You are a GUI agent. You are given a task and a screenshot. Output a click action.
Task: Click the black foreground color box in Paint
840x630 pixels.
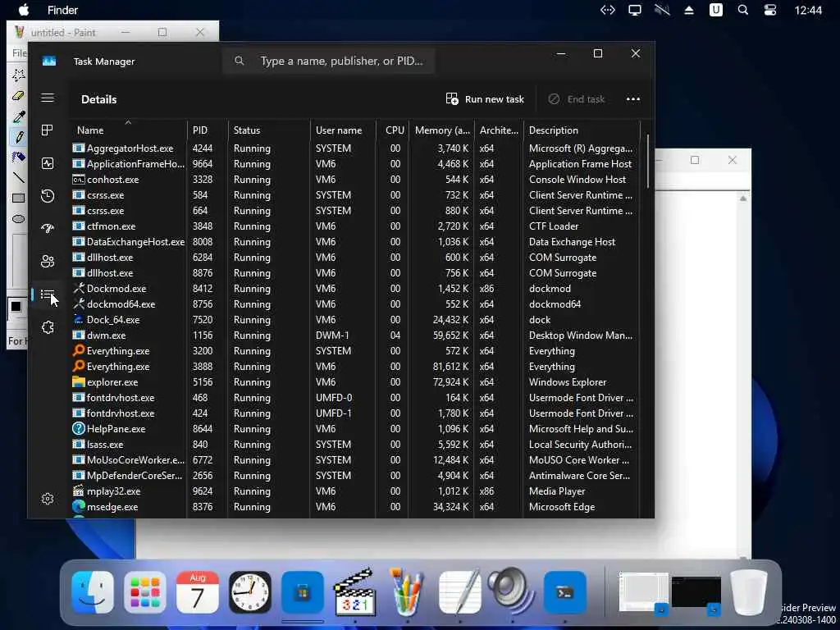click(16, 307)
